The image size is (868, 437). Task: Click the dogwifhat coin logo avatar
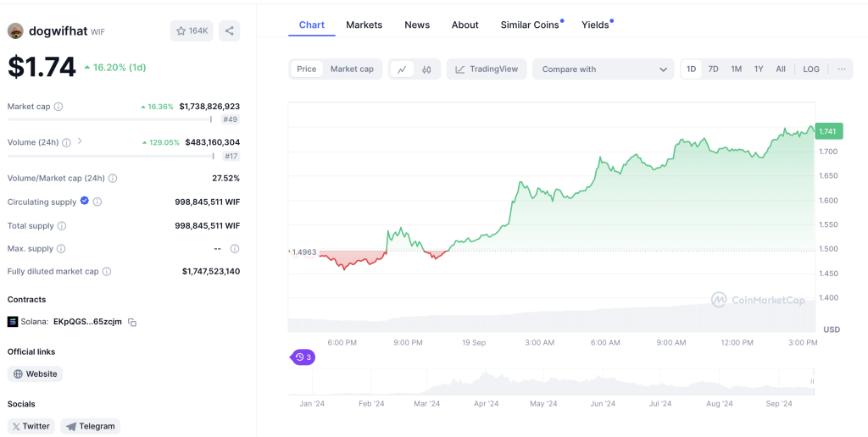[15, 31]
